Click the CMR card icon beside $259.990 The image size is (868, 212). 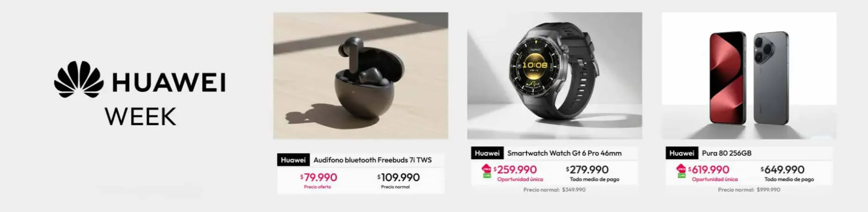pos(486,171)
